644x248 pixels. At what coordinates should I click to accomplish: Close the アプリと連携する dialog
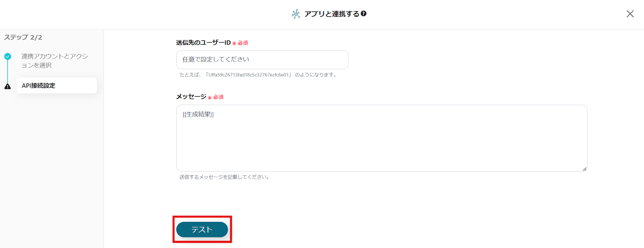pyautogui.click(x=630, y=14)
